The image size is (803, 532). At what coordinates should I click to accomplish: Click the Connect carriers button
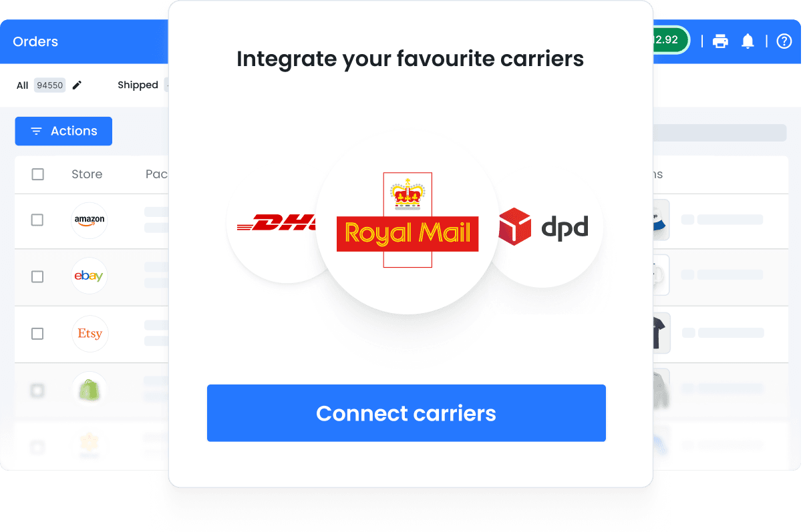pos(406,413)
